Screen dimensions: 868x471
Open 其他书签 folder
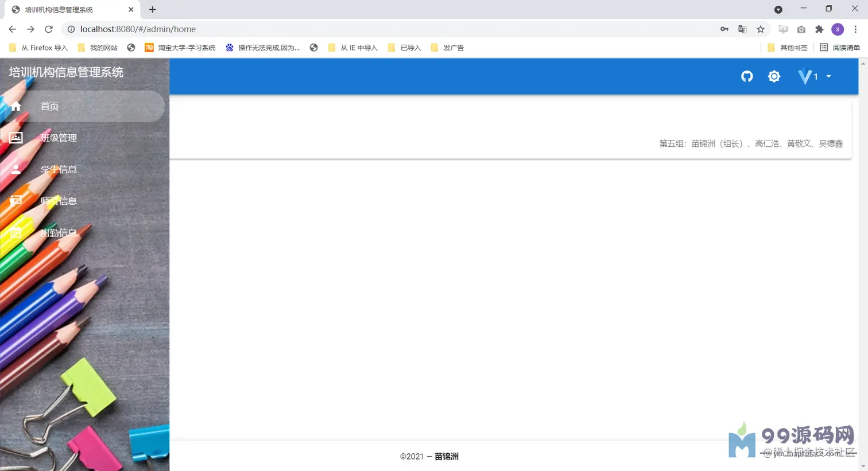[788, 48]
